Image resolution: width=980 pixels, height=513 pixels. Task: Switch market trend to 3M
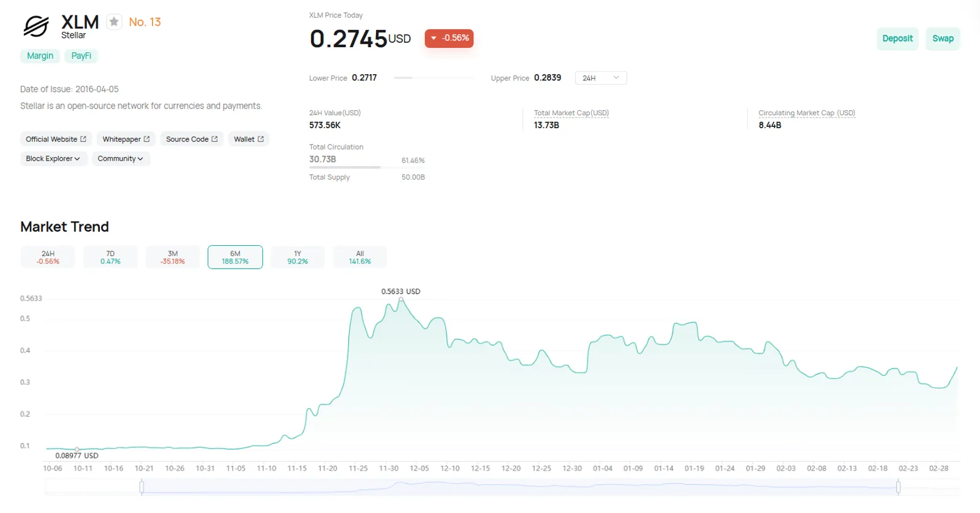(x=173, y=257)
